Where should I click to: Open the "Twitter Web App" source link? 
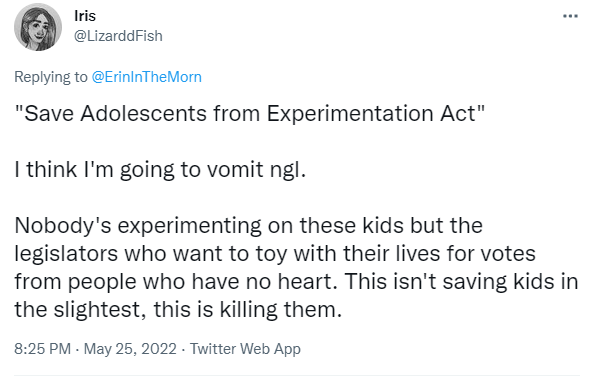click(x=245, y=349)
